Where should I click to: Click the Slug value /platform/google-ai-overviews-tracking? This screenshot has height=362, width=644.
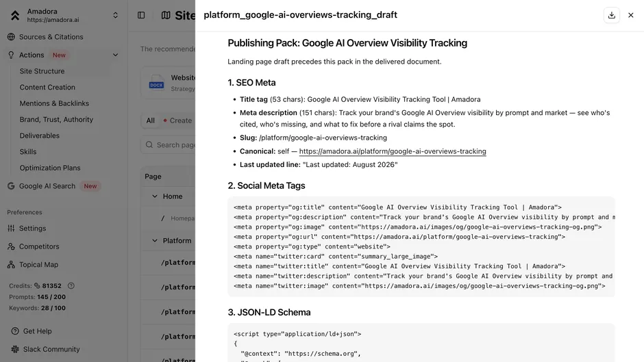coord(323,138)
